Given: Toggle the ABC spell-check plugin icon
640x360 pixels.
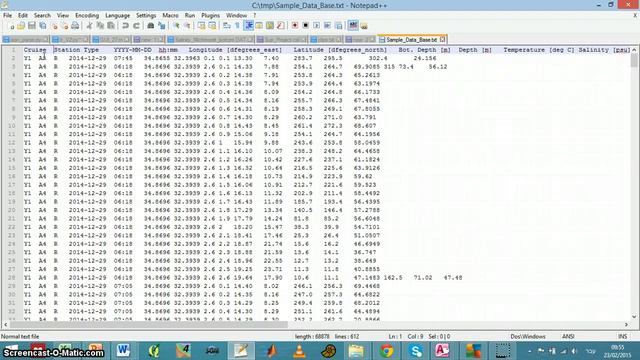Looking at the screenshot, I should (353, 25).
